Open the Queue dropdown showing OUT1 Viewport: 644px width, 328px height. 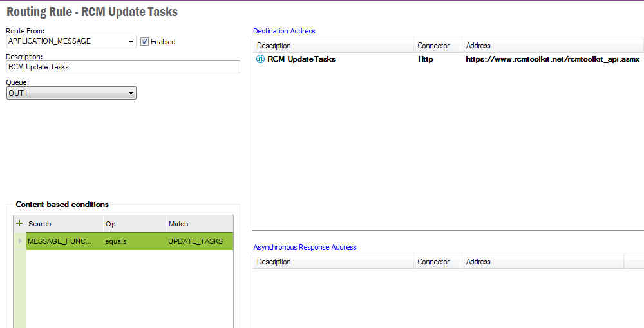pos(131,93)
